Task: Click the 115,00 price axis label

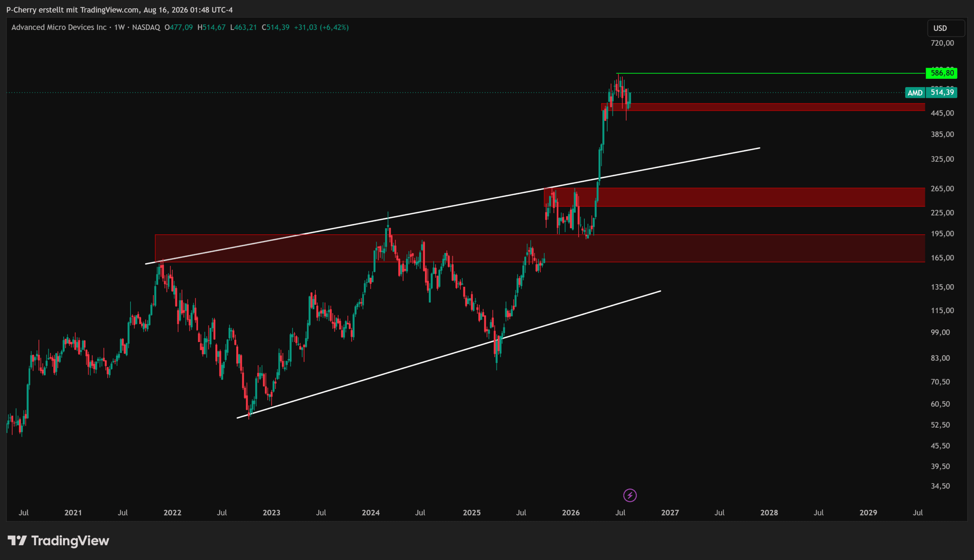Action: (942, 311)
